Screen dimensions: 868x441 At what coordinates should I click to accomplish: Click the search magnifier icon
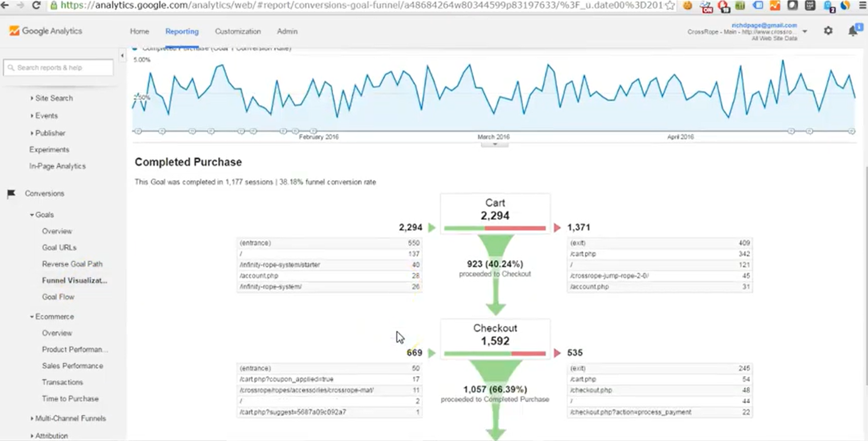click(11, 68)
